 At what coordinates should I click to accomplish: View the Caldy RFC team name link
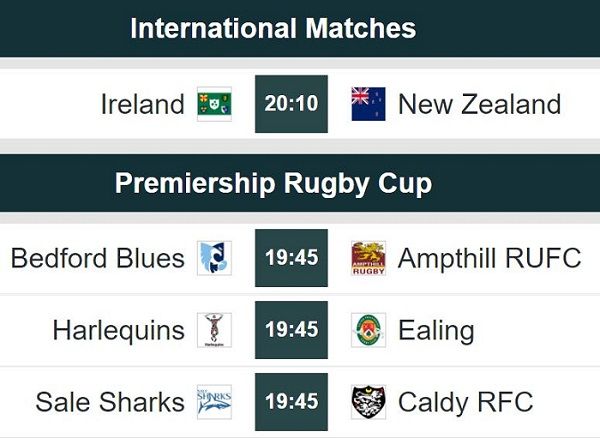tap(466, 402)
